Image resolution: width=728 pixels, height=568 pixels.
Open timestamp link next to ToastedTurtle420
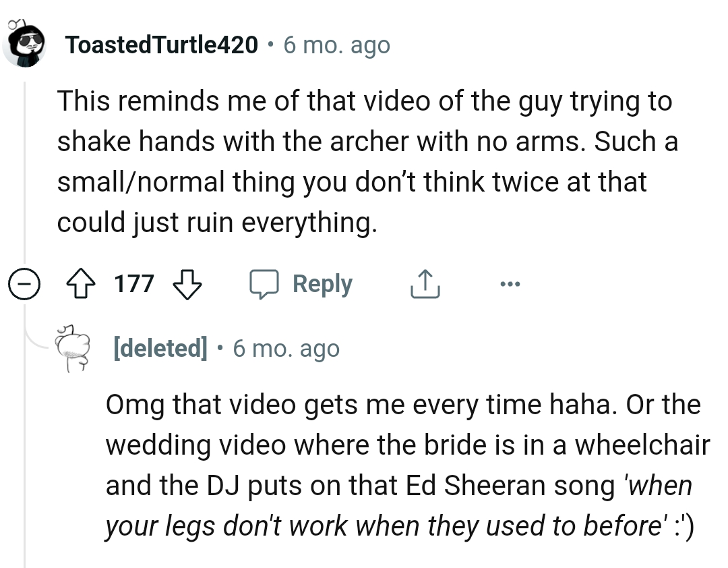point(337,45)
